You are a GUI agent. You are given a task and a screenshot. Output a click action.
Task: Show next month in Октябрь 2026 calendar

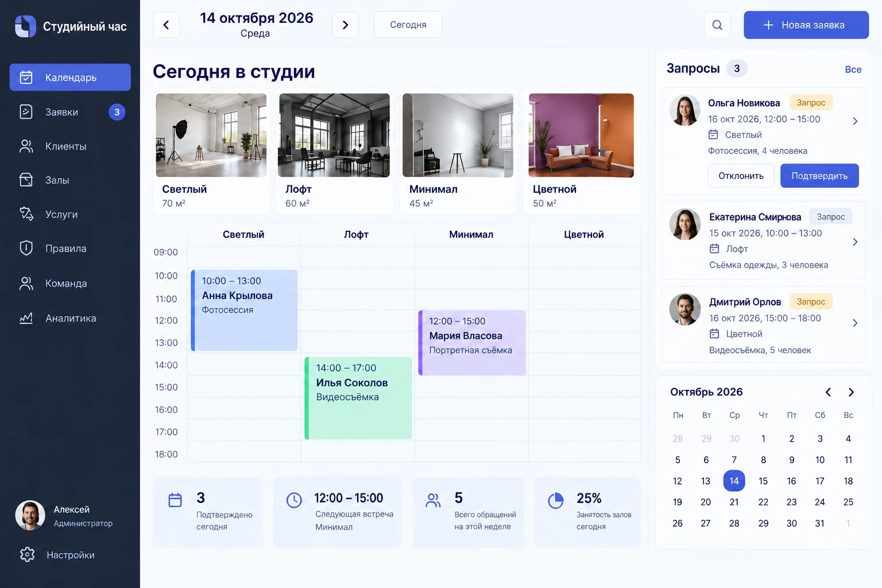851,392
